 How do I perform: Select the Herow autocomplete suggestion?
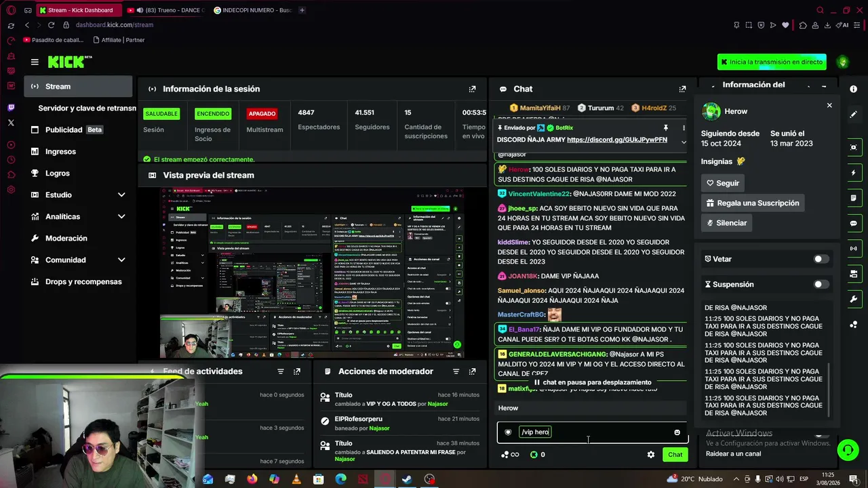coord(592,408)
